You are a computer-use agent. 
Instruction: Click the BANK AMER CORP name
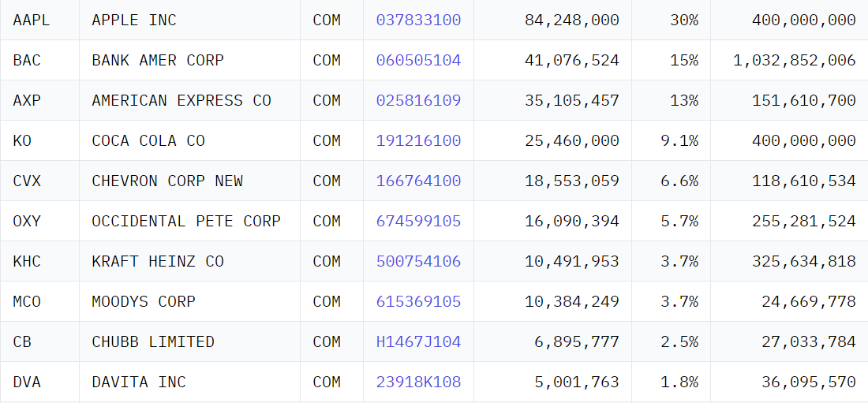tap(158, 60)
